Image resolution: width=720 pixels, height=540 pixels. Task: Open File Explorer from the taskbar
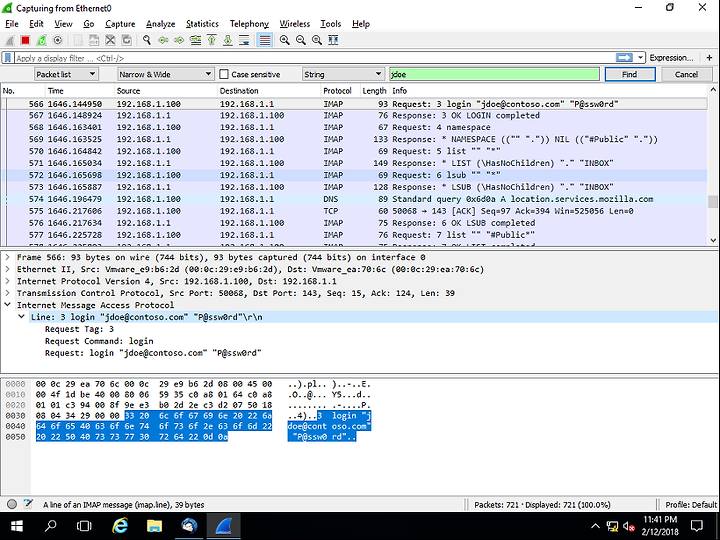pos(155,526)
